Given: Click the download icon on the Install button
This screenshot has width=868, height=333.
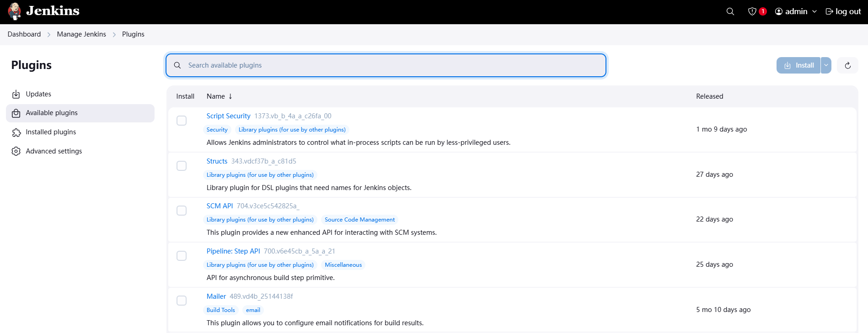Looking at the screenshot, I should point(788,65).
